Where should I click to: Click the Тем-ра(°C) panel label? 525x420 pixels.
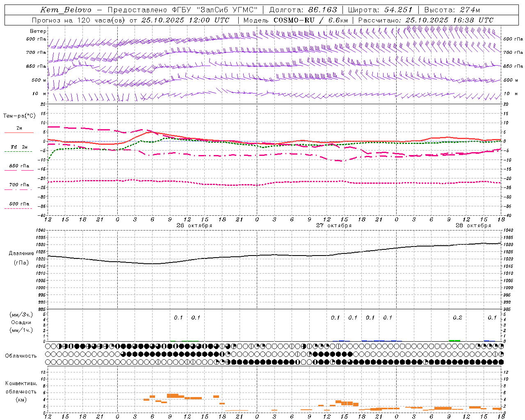[x=19, y=116]
